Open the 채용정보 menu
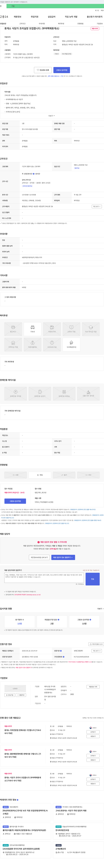 (x=17, y=17)
